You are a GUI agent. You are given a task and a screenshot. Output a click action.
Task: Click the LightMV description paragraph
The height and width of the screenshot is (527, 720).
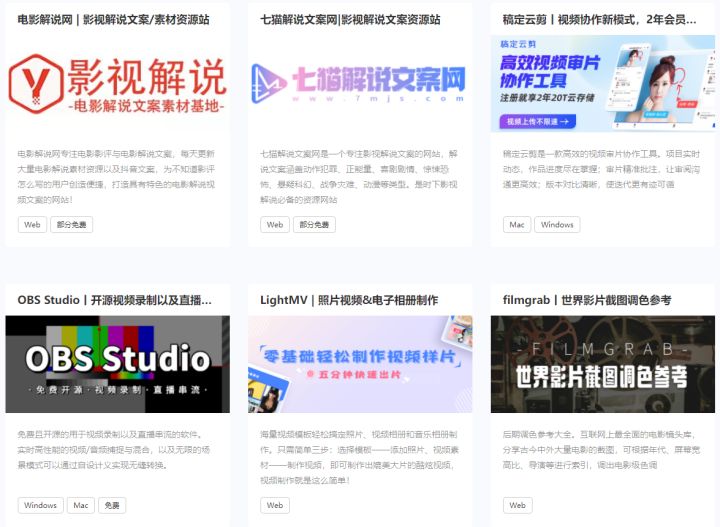(359, 457)
